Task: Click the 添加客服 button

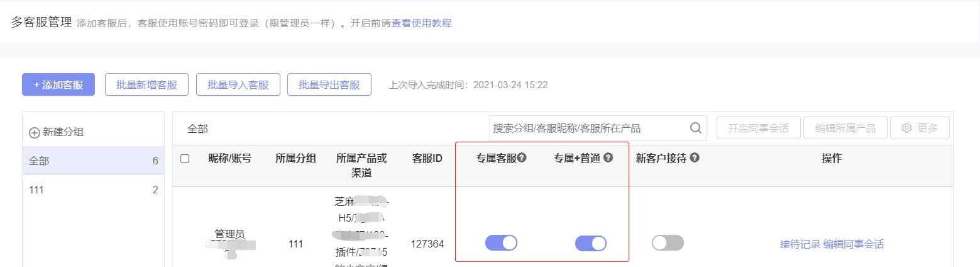Action: (x=58, y=84)
